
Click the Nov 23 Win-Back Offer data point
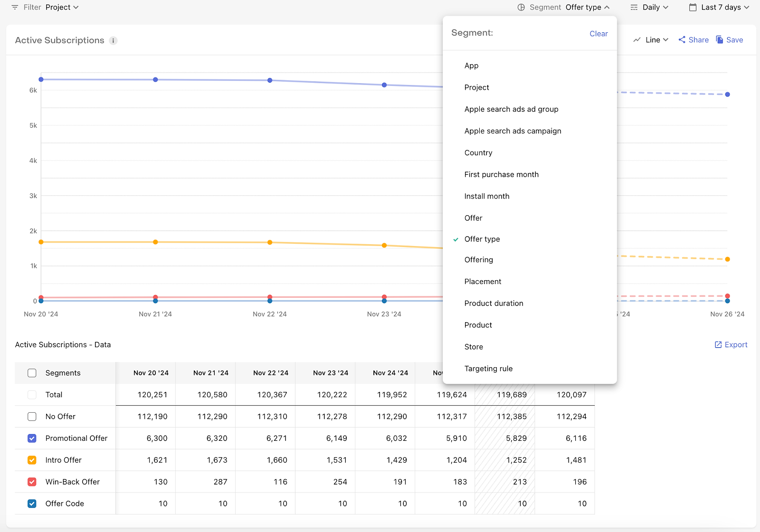click(x=384, y=297)
